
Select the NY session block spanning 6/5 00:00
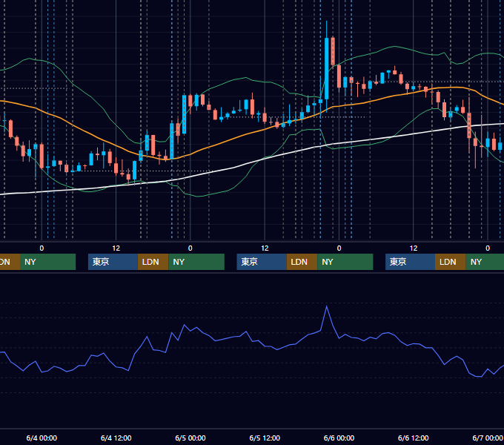coord(196,262)
